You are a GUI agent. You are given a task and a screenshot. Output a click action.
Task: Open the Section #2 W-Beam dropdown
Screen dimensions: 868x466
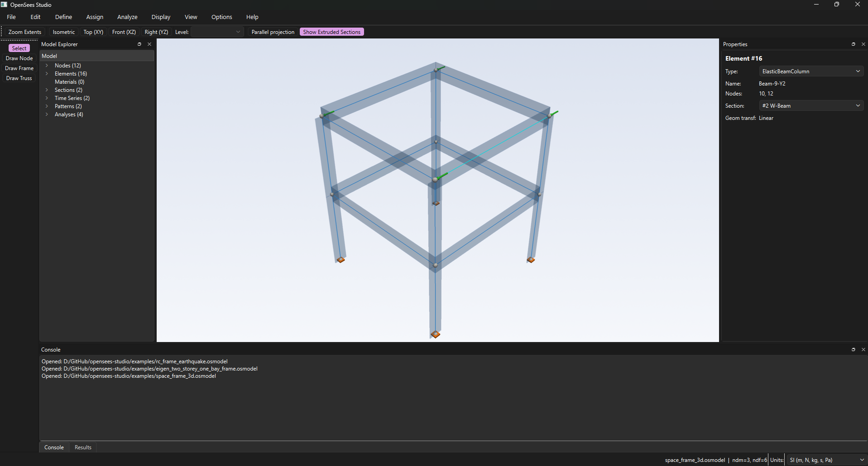(x=811, y=106)
